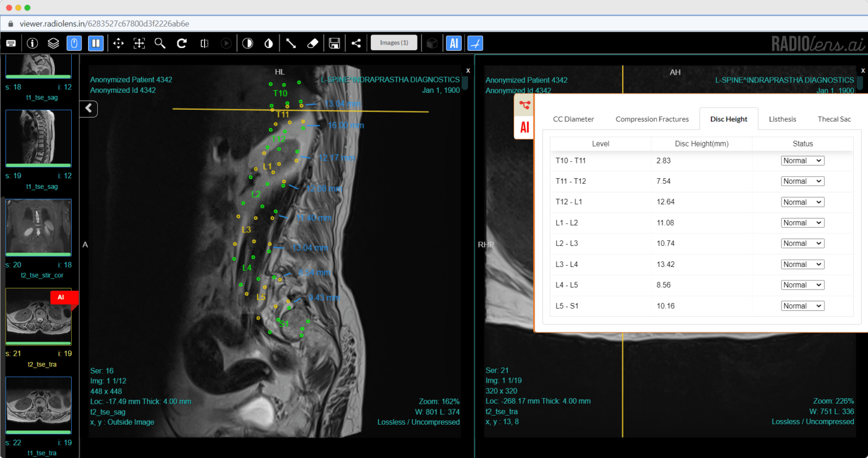868x458 pixels.
Task: Open the Share options
Action: point(356,43)
